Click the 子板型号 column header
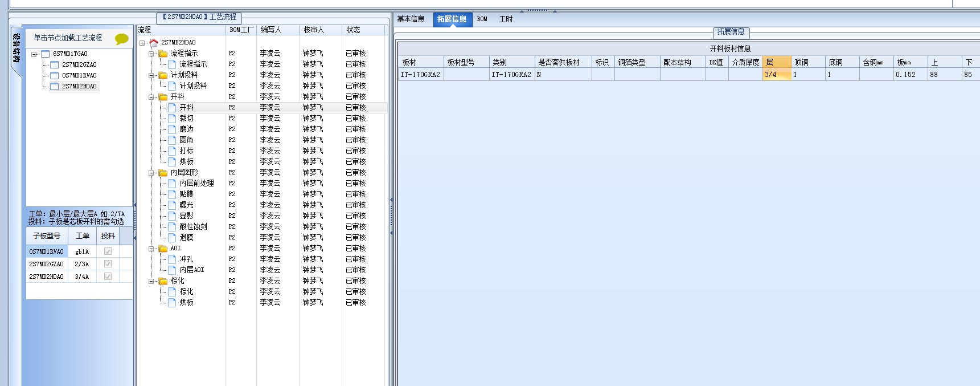The height and width of the screenshot is (386, 980). coord(47,236)
